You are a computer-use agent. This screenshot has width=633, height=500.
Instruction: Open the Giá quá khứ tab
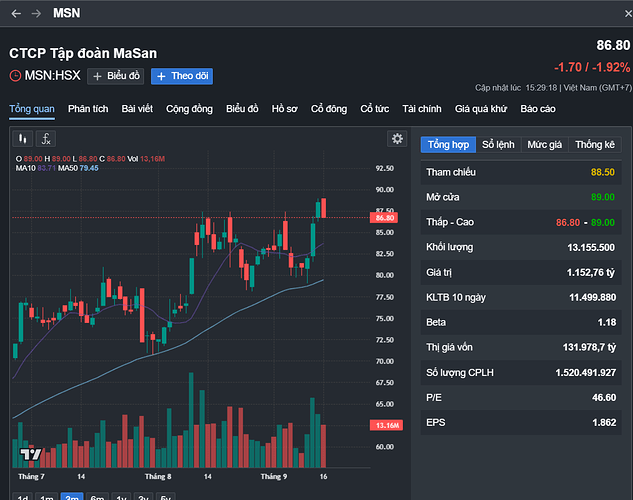(x=482, y=108)
